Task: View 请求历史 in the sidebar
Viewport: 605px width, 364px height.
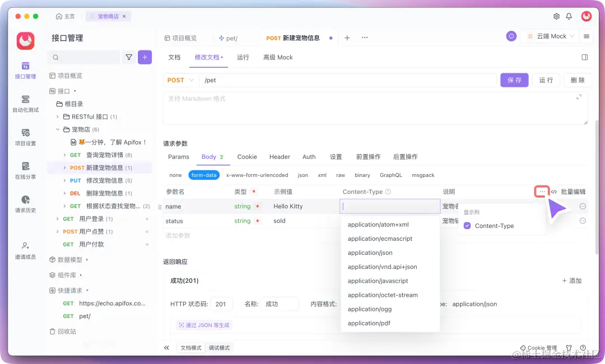Action: pyautogui.click(x=25, y=203)
